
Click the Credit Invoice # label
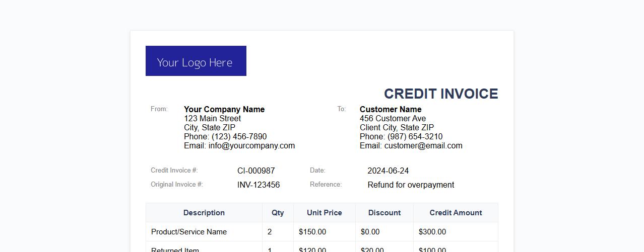174,170
